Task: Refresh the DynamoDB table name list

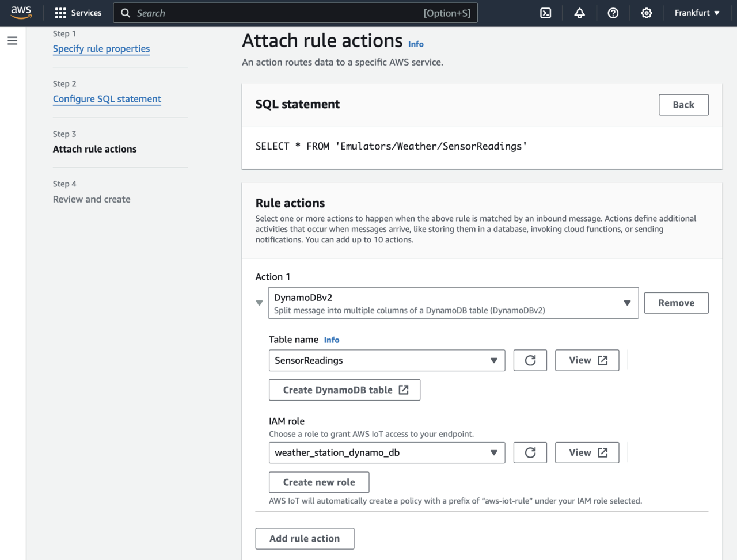Action: (x=530, y=360)
